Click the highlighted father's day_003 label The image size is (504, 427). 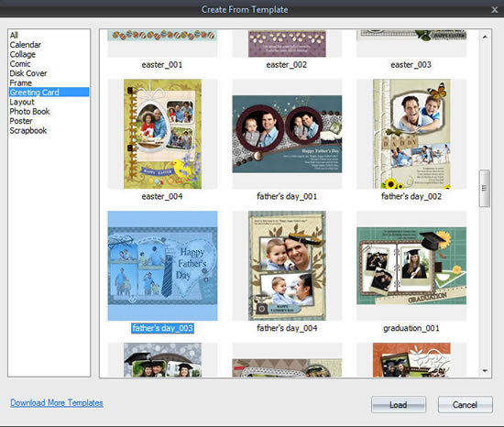(x=162, y=328)
